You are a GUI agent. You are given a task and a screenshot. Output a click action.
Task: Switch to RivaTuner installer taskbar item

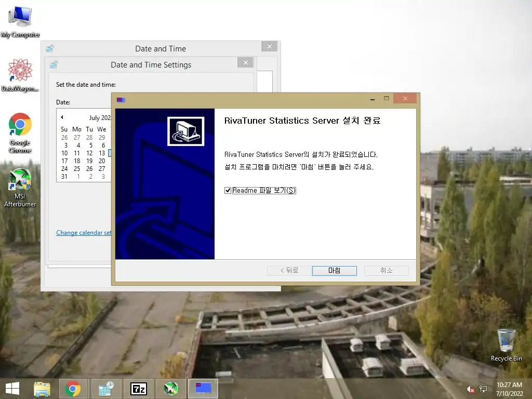[x=203, y=389]
